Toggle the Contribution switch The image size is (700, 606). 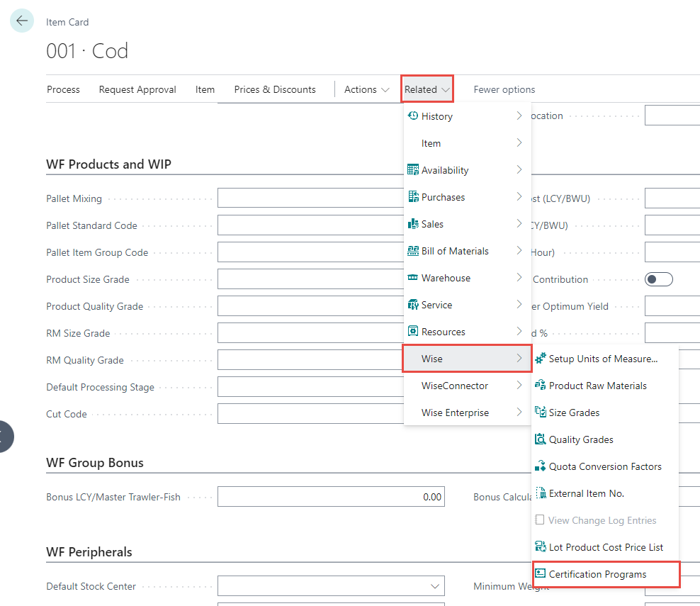658,279
